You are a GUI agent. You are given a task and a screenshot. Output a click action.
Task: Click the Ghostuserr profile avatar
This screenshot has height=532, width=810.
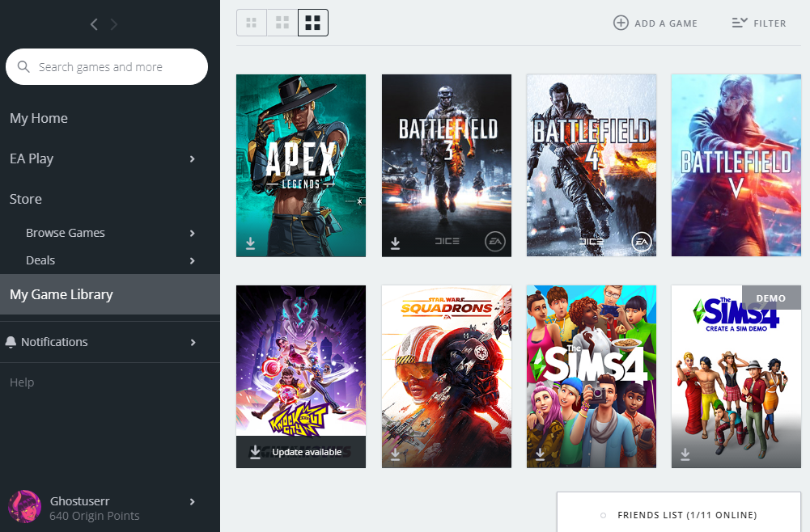click(24, 506)
